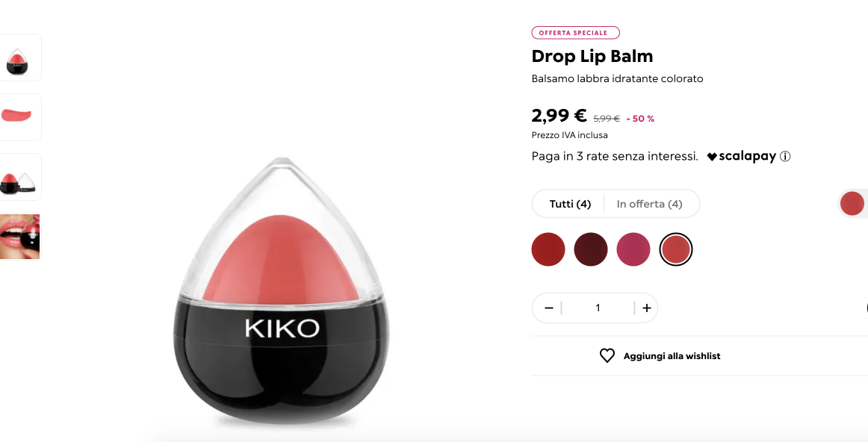This screenshot has height=442, width=868.
Task: Click the Scalapay heart logo
Action: [x=712, y=157]
